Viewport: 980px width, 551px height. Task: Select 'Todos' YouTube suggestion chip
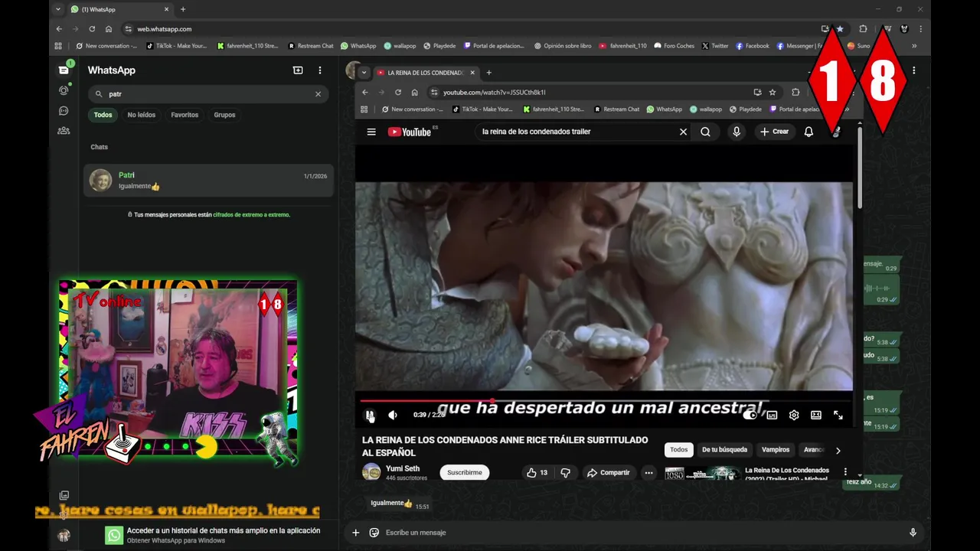(x=679, y=450)
